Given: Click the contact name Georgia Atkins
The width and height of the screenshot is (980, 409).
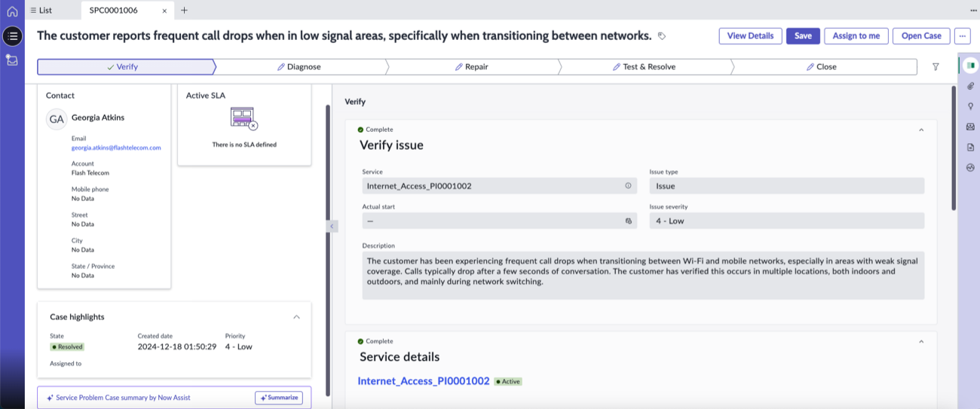Looking at the screenshot, I should 98,118.
